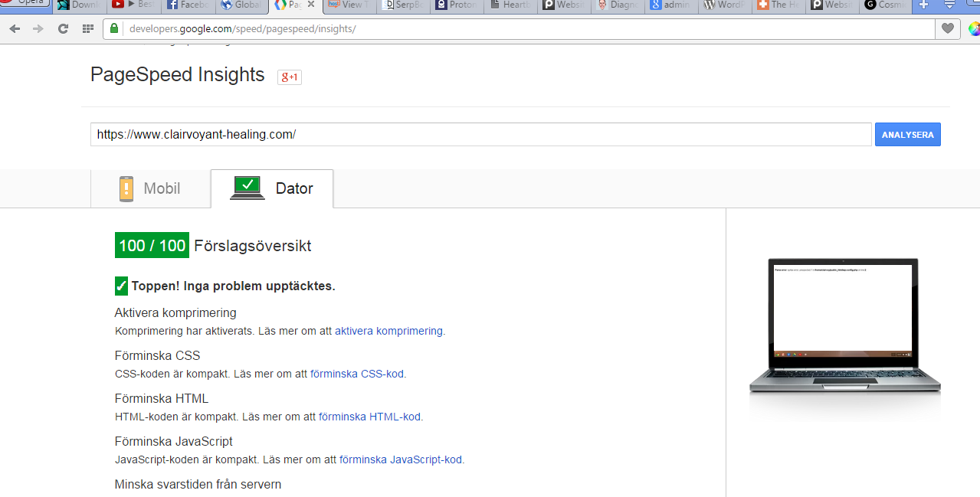The height and width of the screenshot is (497, 980).
Task: Click the Förslagsöversikt heading
Action: pos(253,246)
